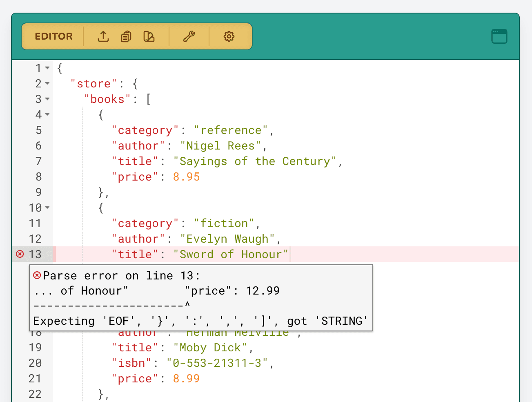The image size is (532, 402).
Task: Click the "Nigel Rees" value
Action: pos(220,146)
